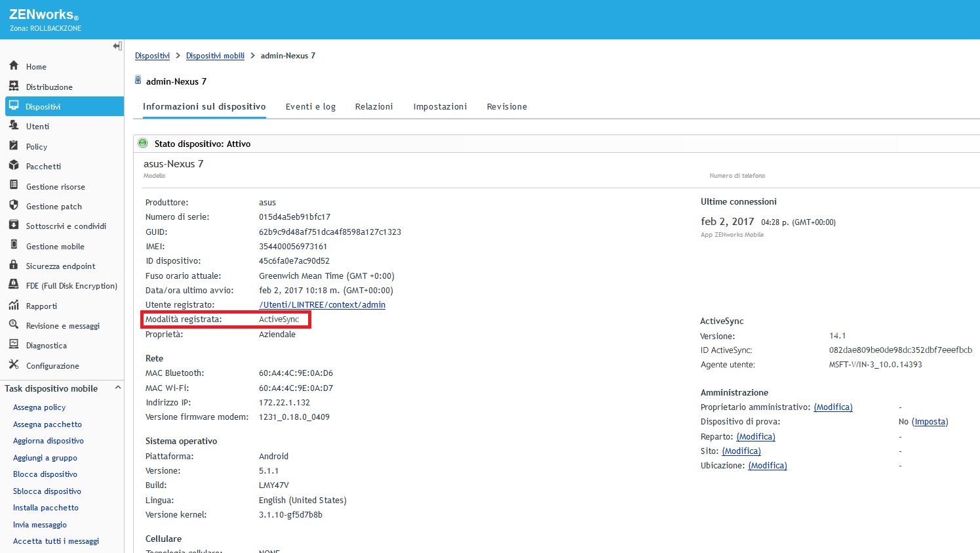Switch to the Eventi e log tab
980x553 pixels.
(311, 107)
